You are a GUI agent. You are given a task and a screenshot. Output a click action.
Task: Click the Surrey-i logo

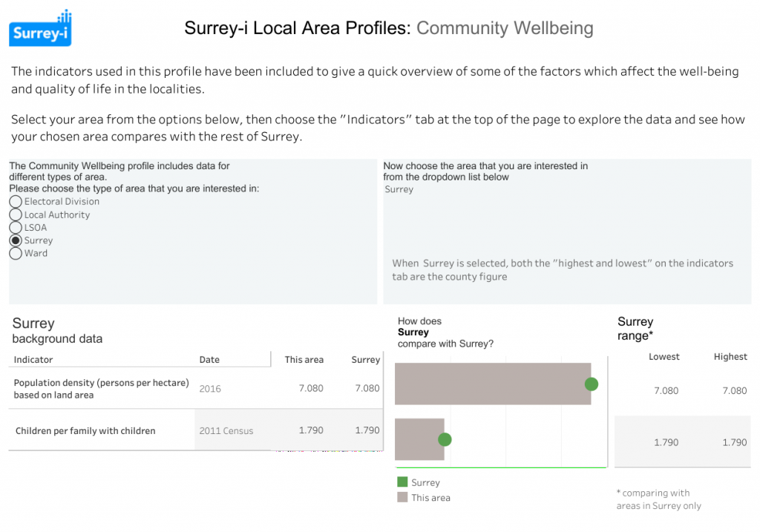(40, 28)
